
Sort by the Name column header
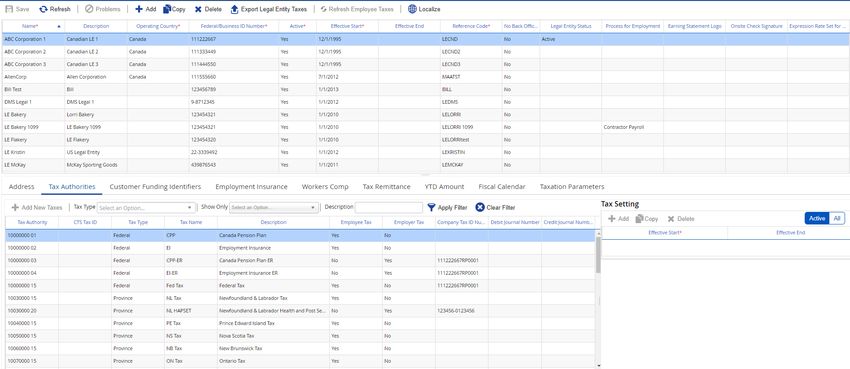(30, 26)
